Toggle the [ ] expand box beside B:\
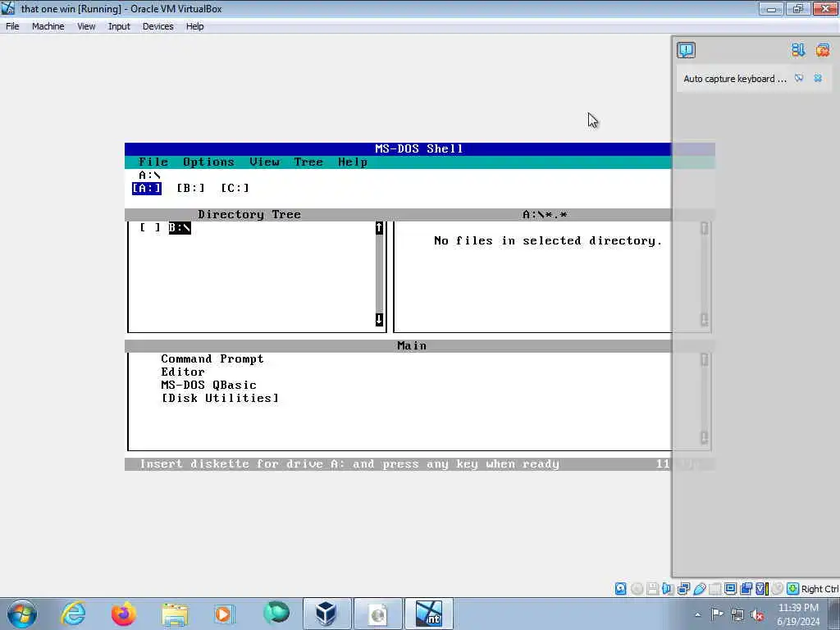The width and height of the screenshot is (840, 630). (x=150, y=228)
